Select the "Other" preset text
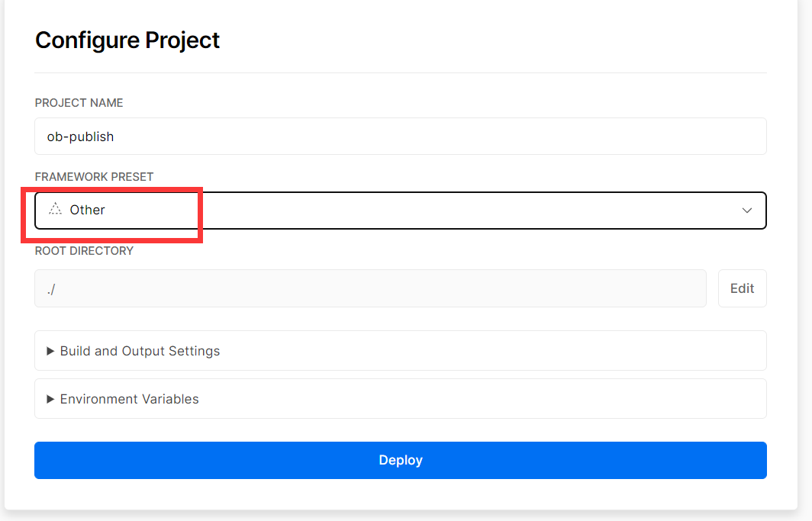This screenshot has width=812, height=521. tap(87, 210)
